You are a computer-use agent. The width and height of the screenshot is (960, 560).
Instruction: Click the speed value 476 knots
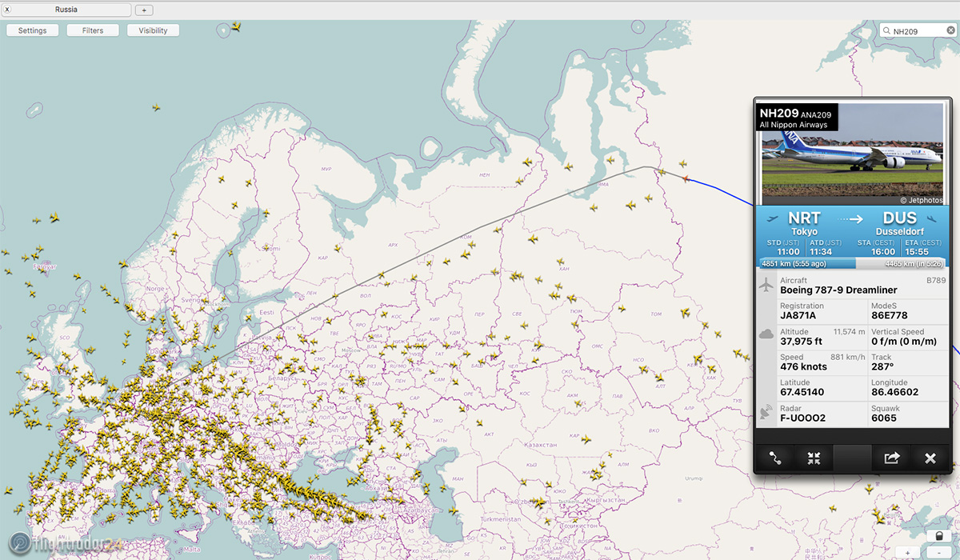(804, 367)
